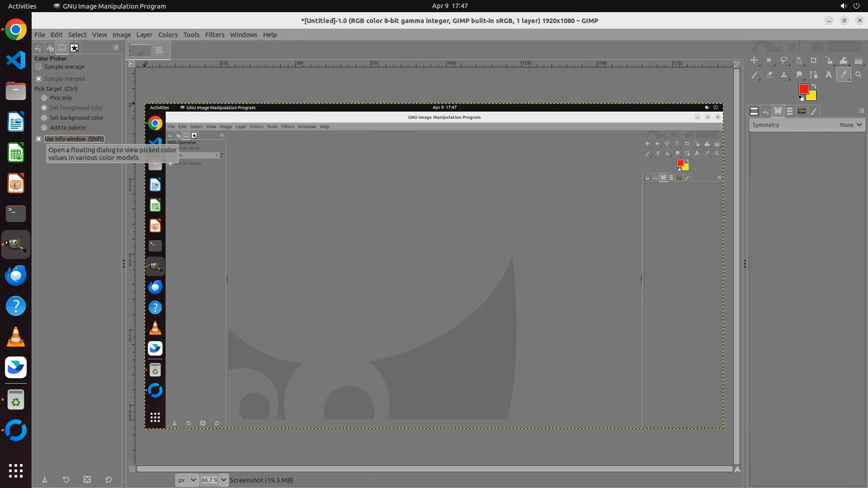Viewport: 868px width, 488px height.
Task: Open the Symmetry type dropdown
Action: (x=851, y=125)
